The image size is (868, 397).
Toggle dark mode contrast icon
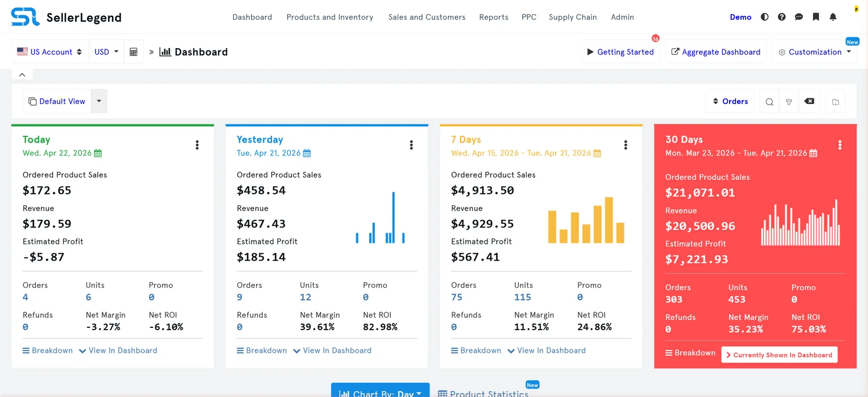point(765,17)
